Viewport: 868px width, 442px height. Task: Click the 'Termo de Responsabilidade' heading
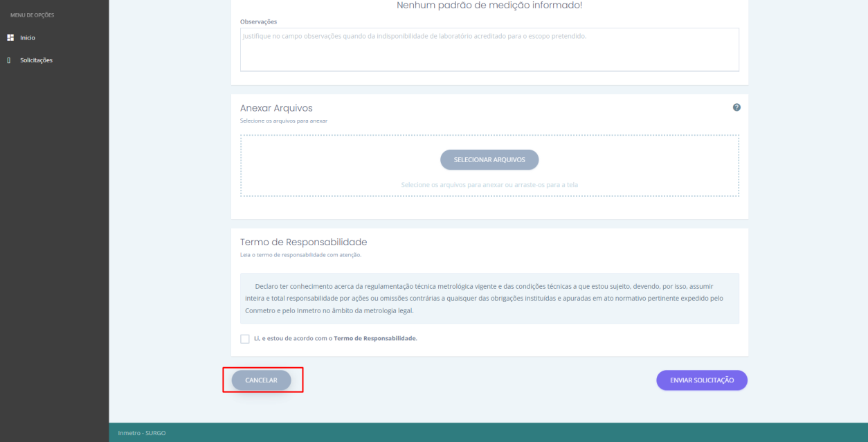303,242
